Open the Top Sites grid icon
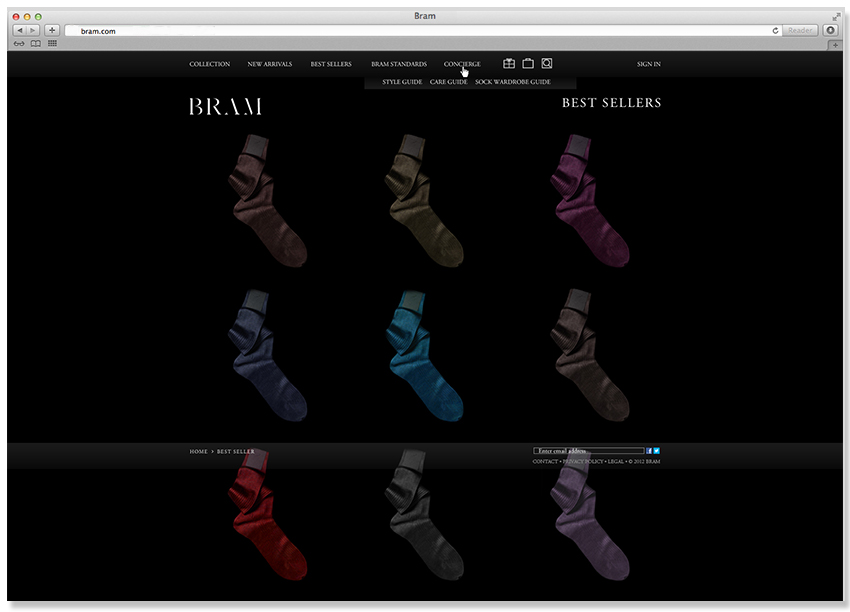Image resolution: width=850 pixels, height=612 pixels. [x=52, y=43]
